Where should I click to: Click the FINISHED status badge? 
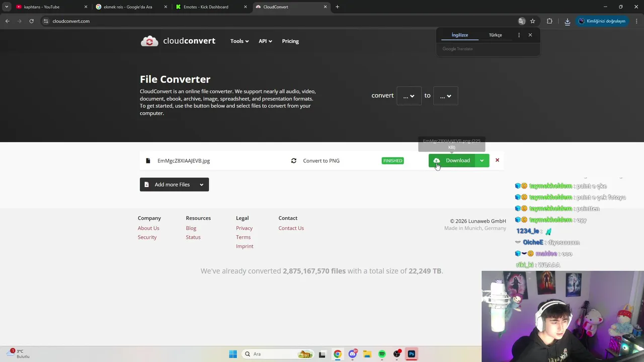click(392, 161)
